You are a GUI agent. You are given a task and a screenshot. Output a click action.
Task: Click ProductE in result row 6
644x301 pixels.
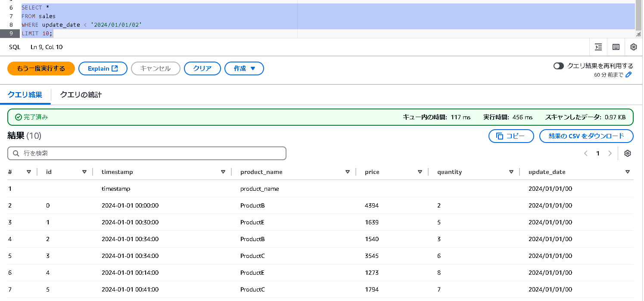point(252,273)
